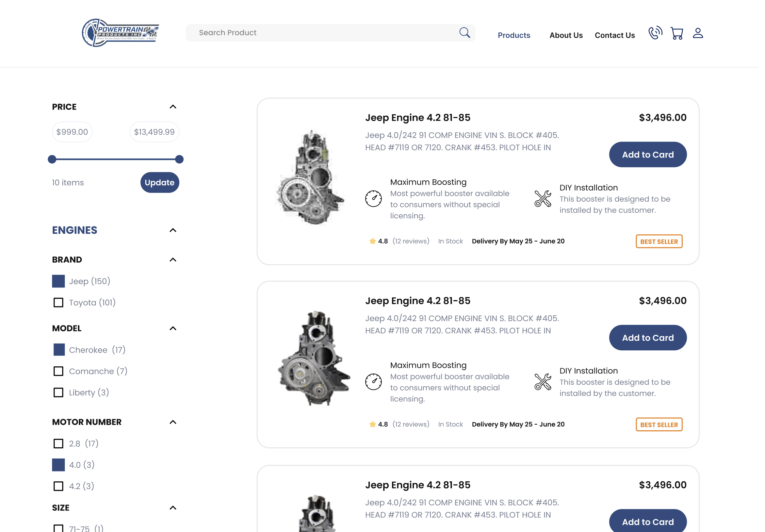Screen dimensions: 765x532
Task: Click the search magnifier icon
Action: pyautogui.click(x=465, y=33)
